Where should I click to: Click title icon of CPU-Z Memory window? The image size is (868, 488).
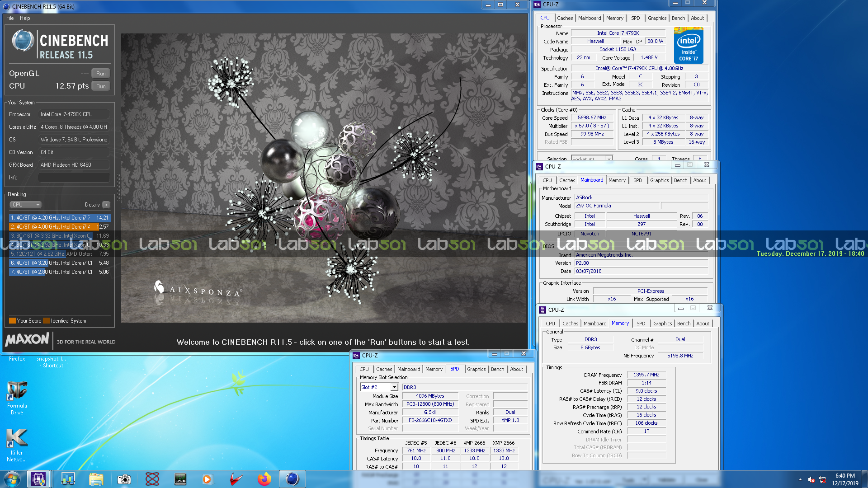pyautogui.click(x=542, y=310)
